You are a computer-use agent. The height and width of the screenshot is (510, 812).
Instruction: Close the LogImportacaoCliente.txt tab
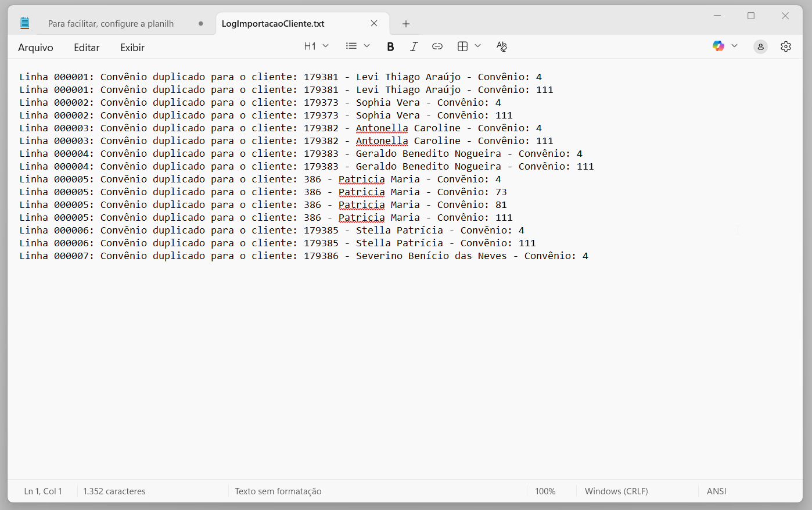point(374,24)
